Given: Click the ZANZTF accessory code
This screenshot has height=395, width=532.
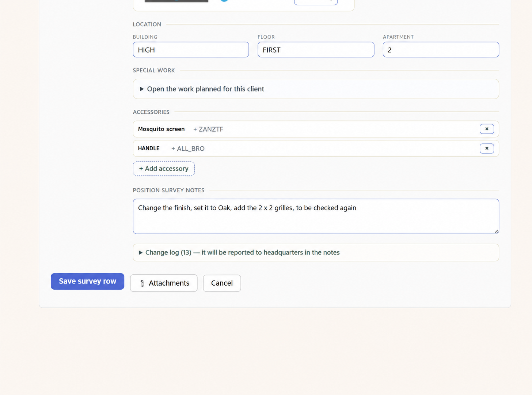Looking at the screenshot, I should click(x=208, y=129).
